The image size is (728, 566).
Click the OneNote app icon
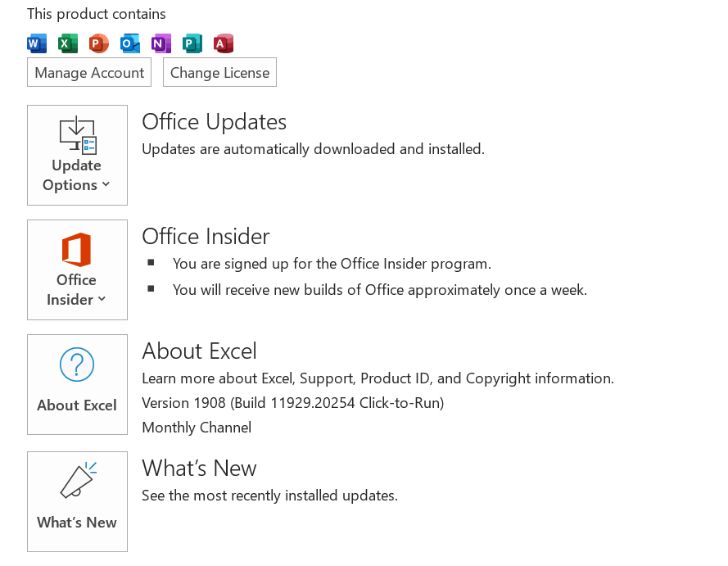point(161,43)
